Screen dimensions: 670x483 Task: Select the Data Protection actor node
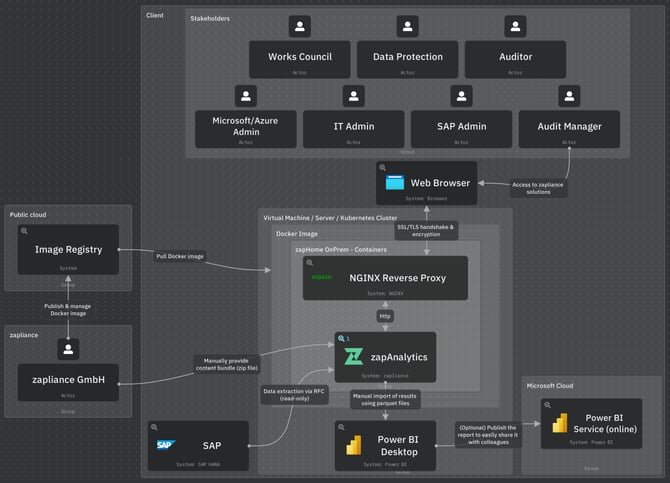coord(407,59)
